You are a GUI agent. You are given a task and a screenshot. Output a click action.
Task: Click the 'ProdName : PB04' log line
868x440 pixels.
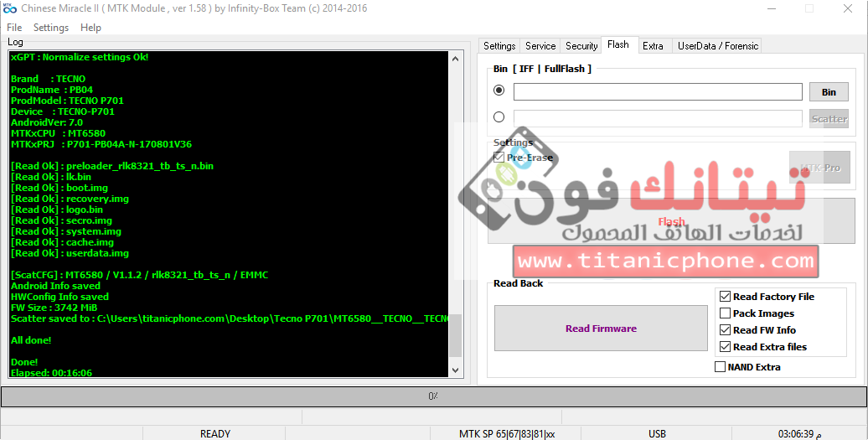(52, 90)
